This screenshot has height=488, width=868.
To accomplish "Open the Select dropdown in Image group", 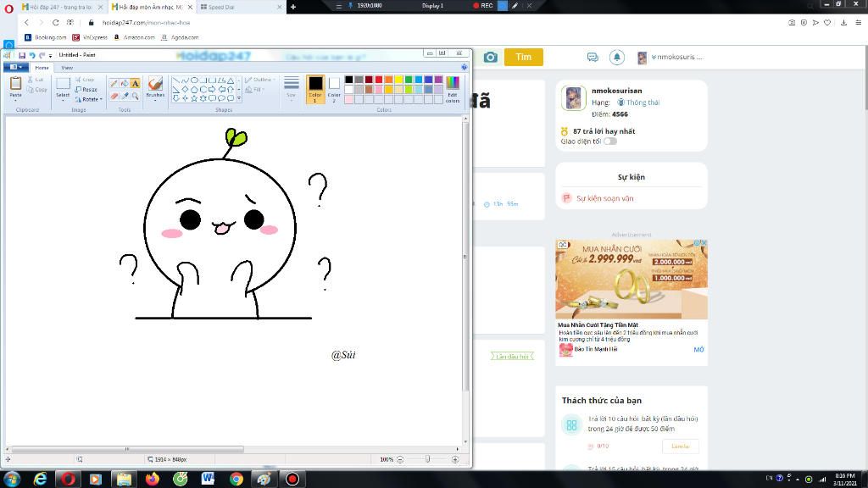I will coord(63,98).
